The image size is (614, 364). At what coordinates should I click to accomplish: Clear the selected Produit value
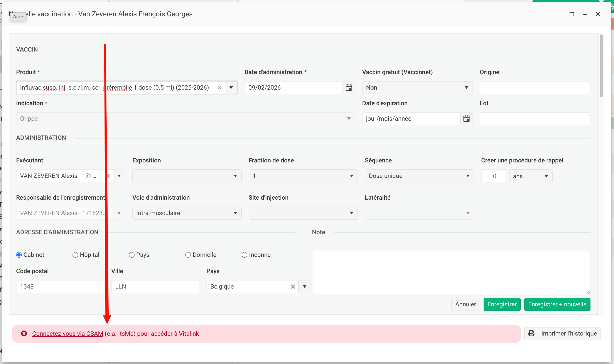[219, 88]
